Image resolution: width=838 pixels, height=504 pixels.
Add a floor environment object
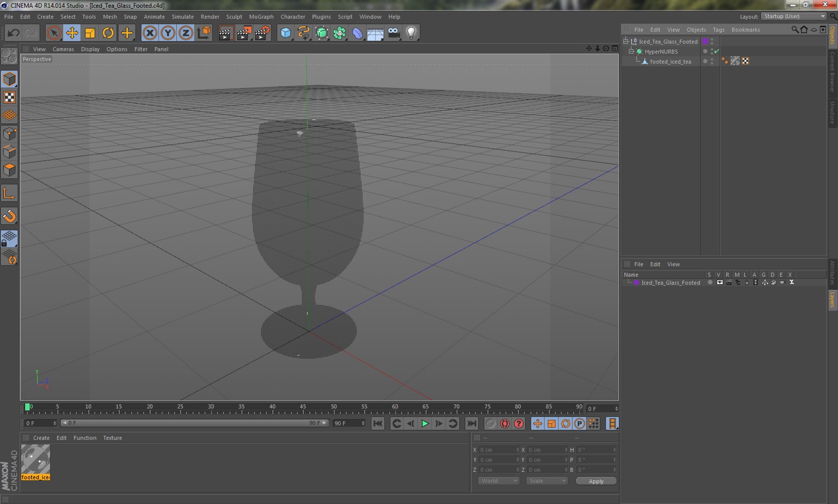(375, 33)
